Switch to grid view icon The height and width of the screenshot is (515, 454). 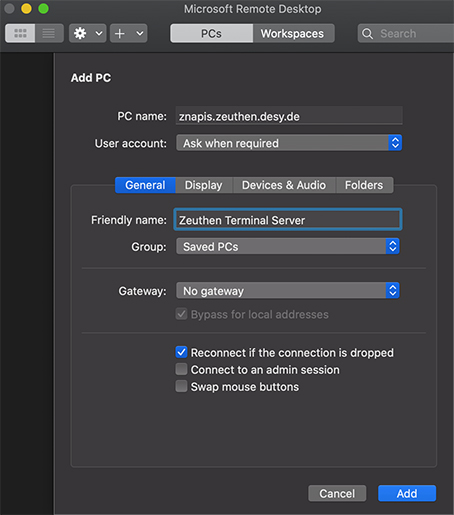coord(20,33)
